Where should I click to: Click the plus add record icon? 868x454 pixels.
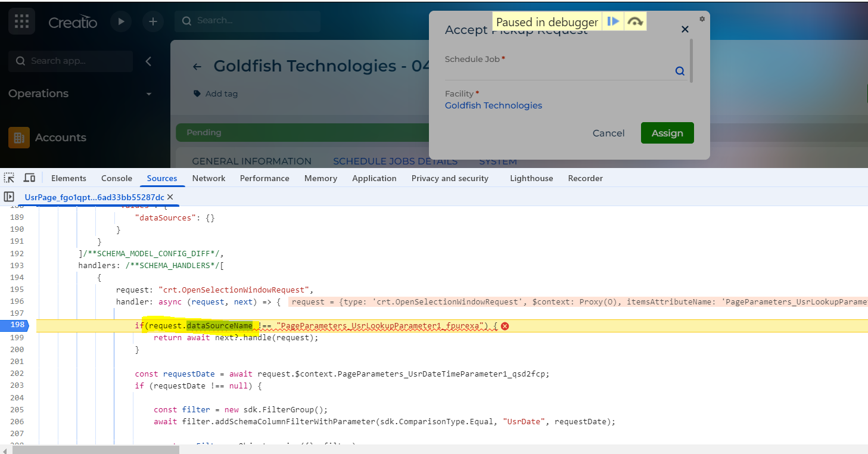(153, 21)
